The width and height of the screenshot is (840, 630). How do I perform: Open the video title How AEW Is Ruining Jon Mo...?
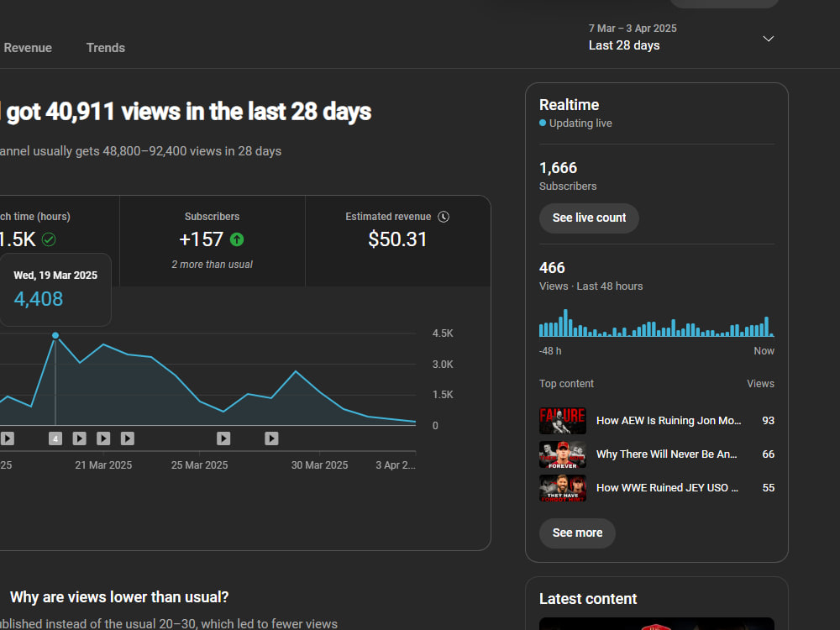pos(669,421)
